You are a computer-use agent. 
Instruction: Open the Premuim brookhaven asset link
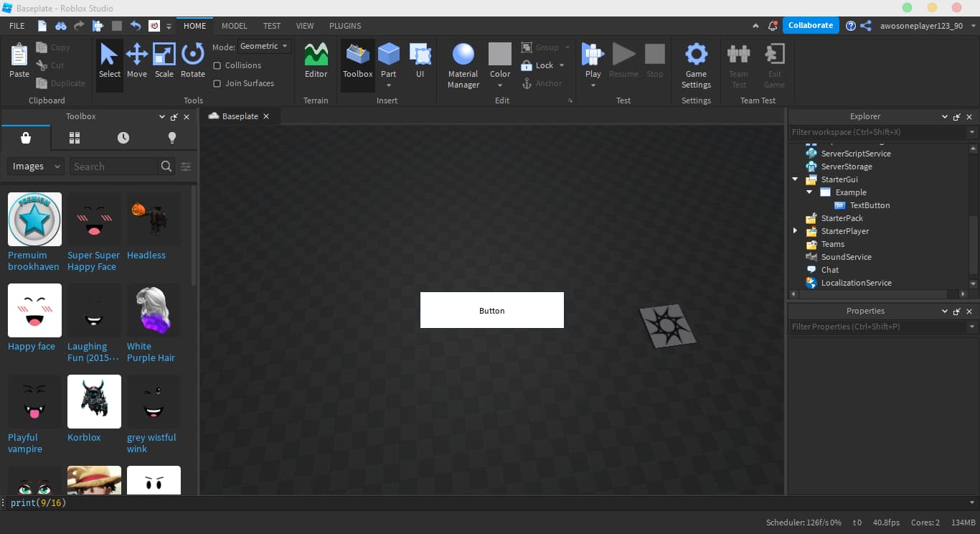pyautogui.click(x=33, y=261)
